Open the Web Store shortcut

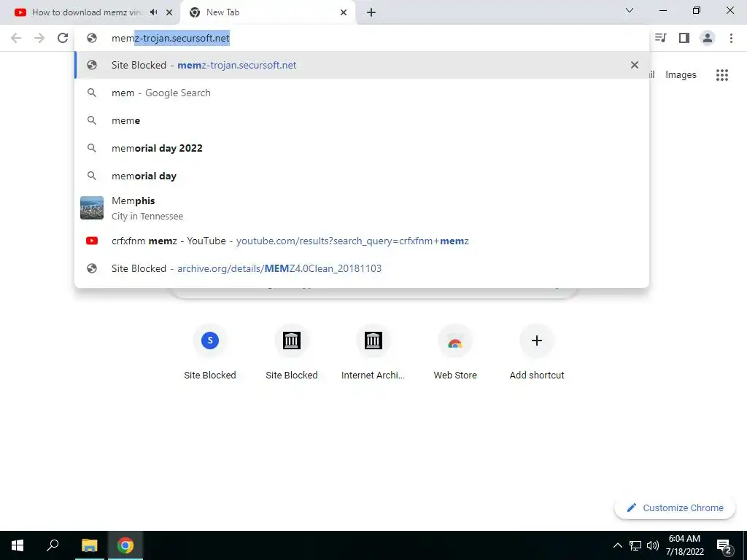tap(455, 352)
